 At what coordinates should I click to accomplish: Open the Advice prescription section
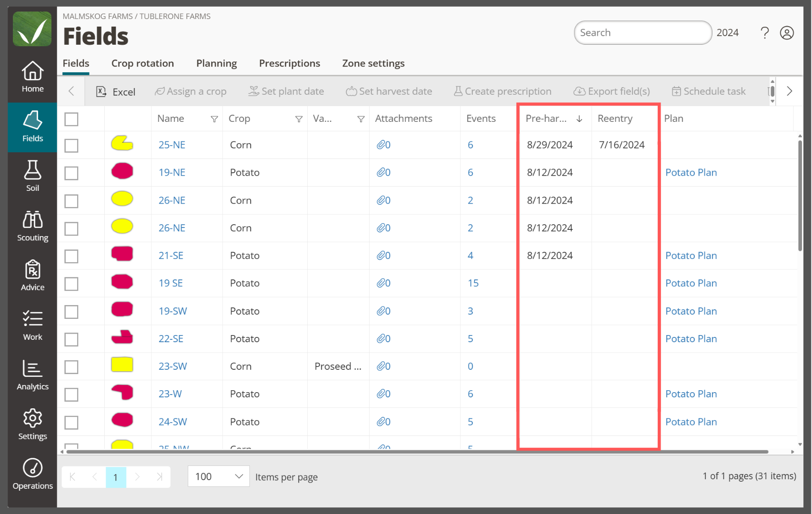32,276
